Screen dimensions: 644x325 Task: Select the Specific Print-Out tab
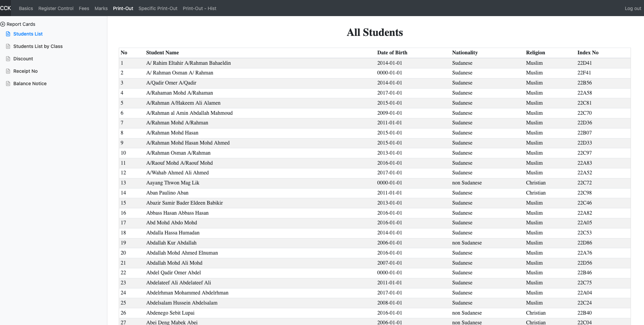pyautogui.click(x=158, y=8)
